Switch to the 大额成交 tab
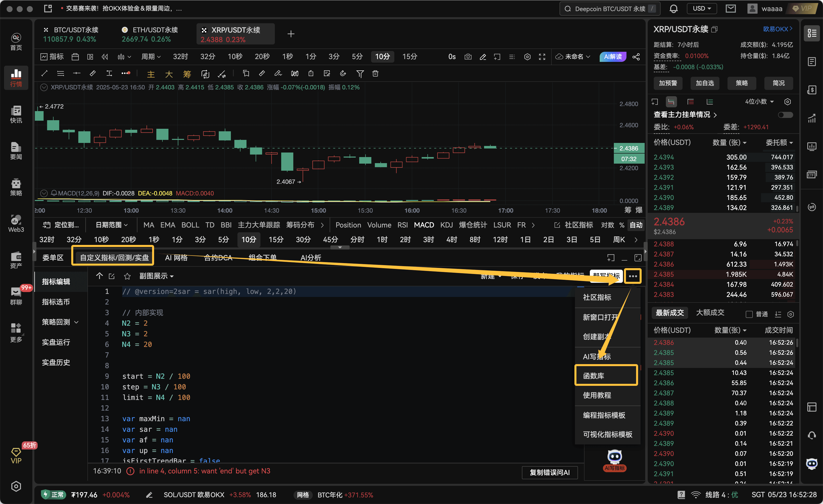 coord(710,313)
